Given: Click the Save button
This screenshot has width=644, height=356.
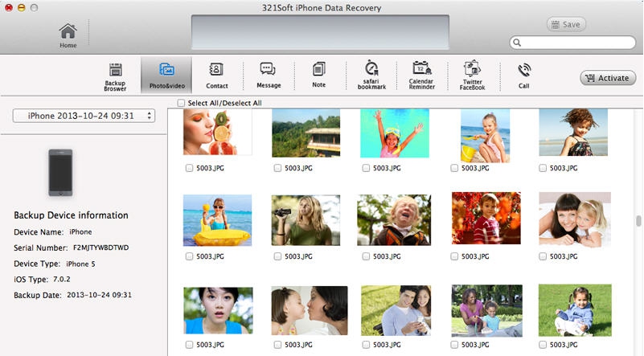Looking at the screenshot, I should tap(566, 25).
